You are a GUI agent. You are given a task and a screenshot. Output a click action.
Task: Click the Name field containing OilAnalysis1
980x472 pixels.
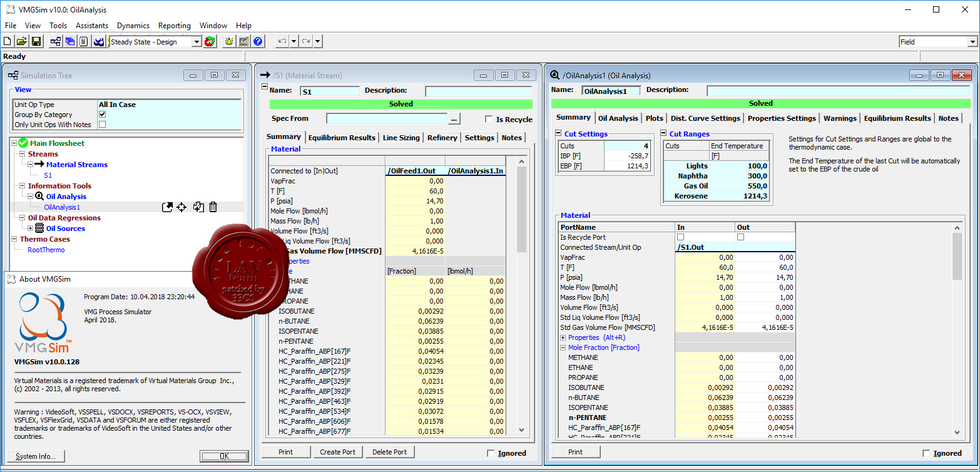(x=611, y=91)
